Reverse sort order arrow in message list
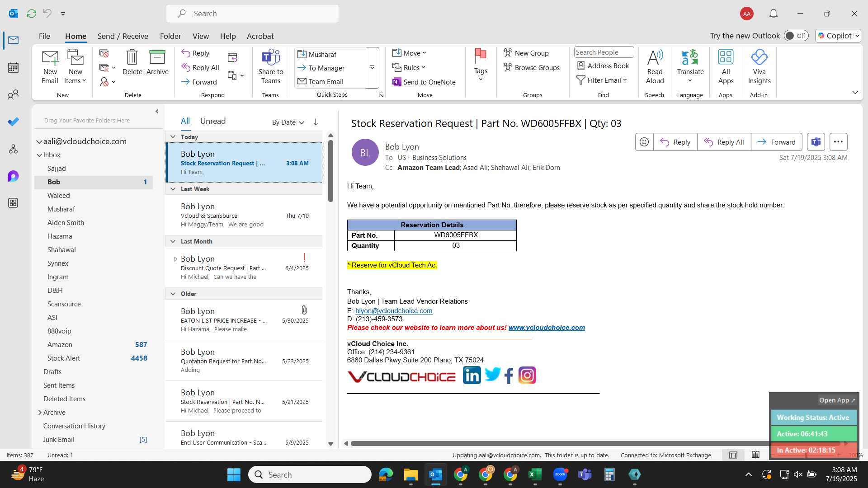The width and height of the screenshot is (868, 488). click(316, 122)
